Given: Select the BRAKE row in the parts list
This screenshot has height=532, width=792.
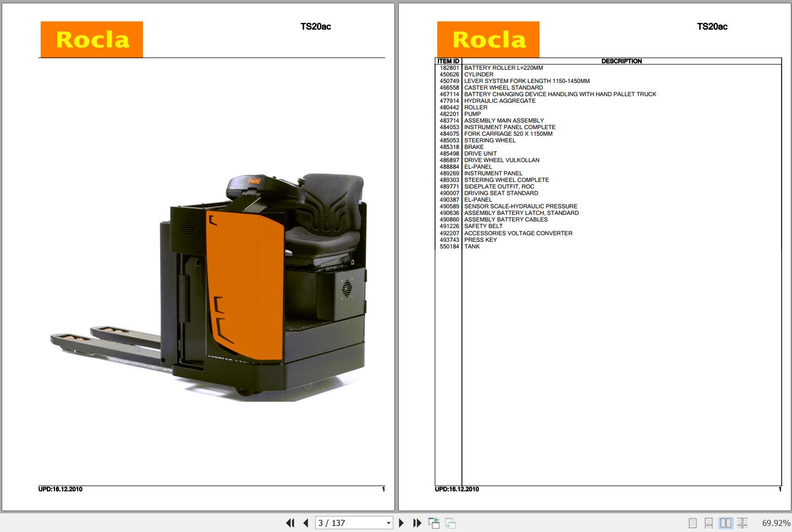Looking at the screenshot, I should [474, 147].
